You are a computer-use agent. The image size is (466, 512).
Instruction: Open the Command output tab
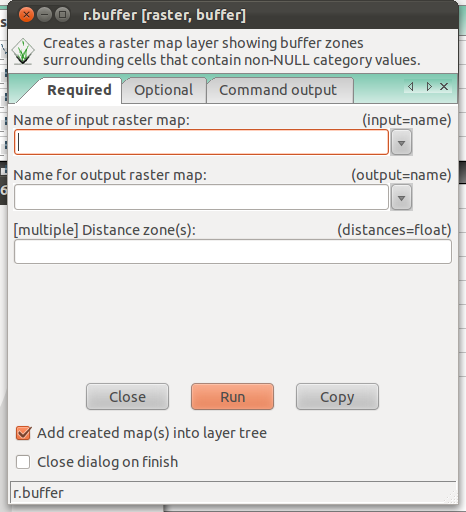click(x=278, y=90)
